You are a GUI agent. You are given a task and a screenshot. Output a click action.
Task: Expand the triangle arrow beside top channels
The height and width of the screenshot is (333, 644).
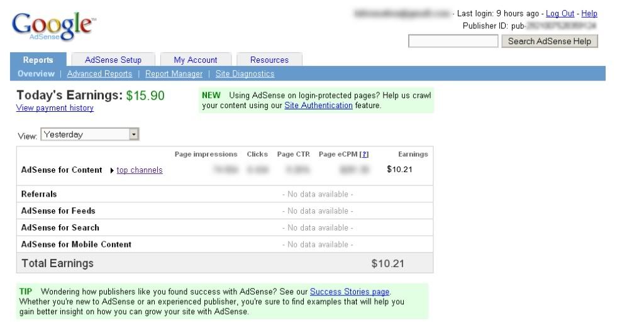[112, 170]
